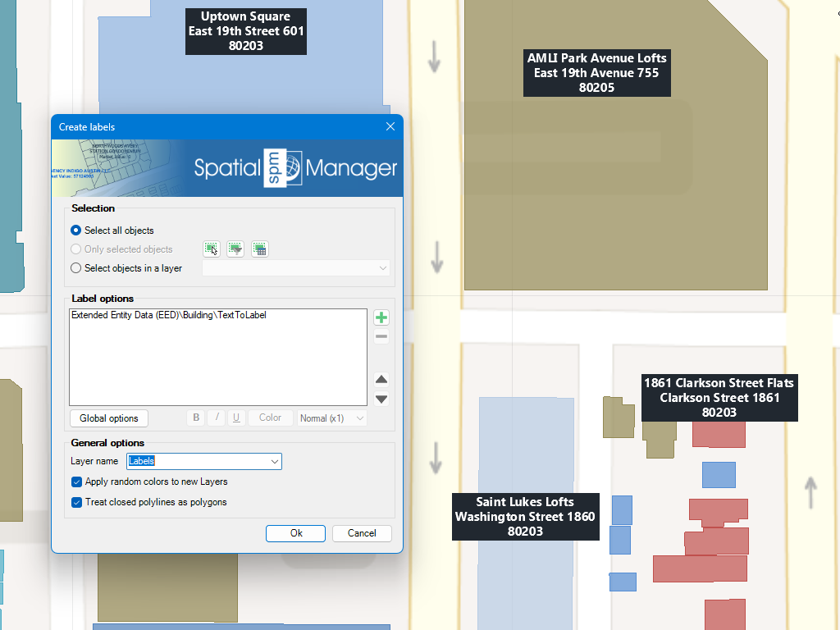
Task: Open the label Color picker
Action: click(270, 418)
